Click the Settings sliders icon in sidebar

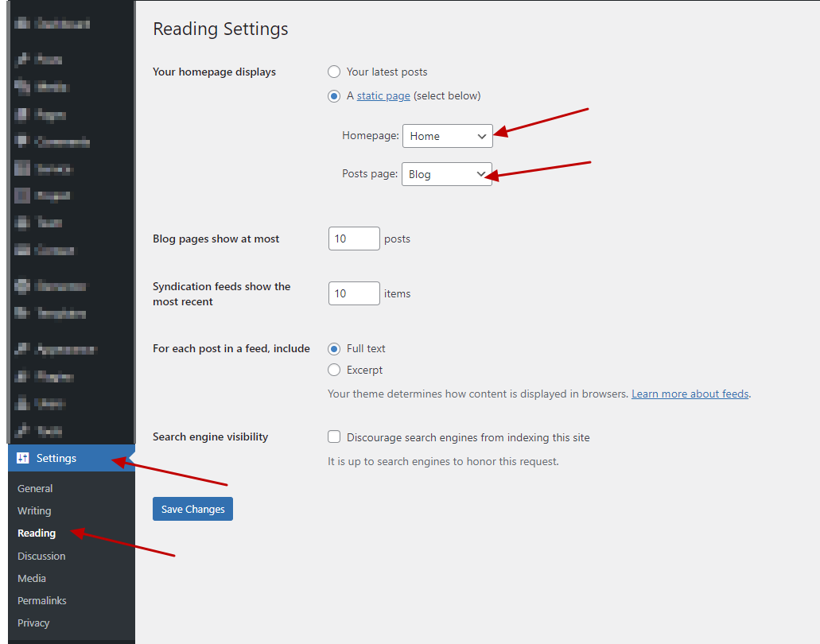22,458
